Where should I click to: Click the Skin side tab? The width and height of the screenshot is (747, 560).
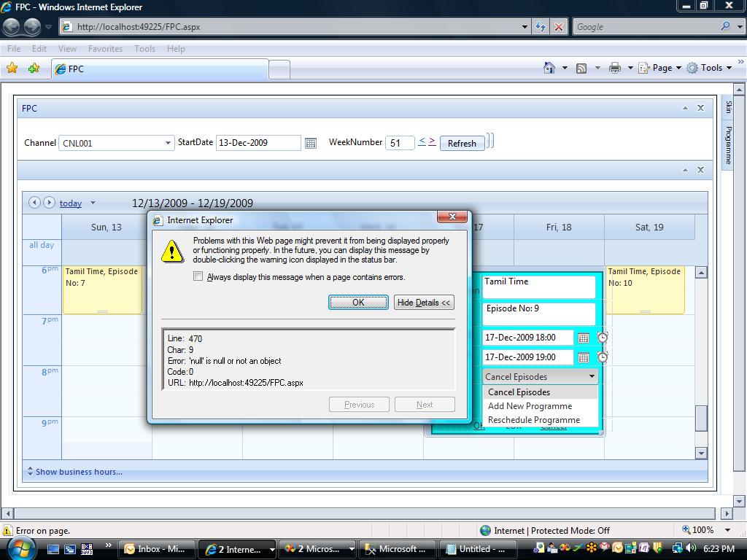(x=729, y=107)
